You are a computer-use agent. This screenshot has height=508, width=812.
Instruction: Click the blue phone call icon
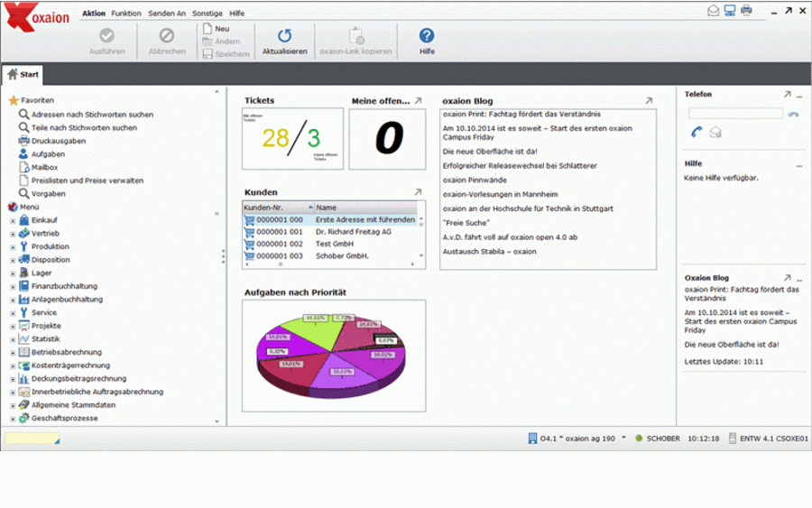coord(697,132)
